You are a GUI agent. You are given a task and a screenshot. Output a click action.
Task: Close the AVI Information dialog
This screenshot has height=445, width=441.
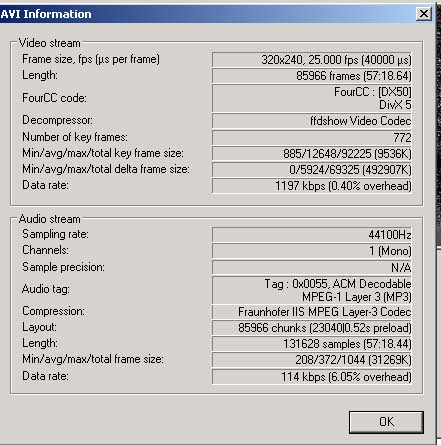coord(424,14)
